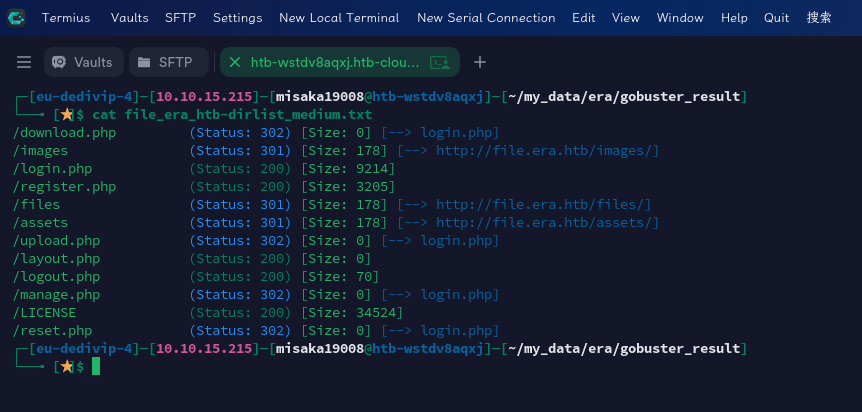Click Quit in the menu bar
This screenshot has width=862, height=412.
coord(776,18)
